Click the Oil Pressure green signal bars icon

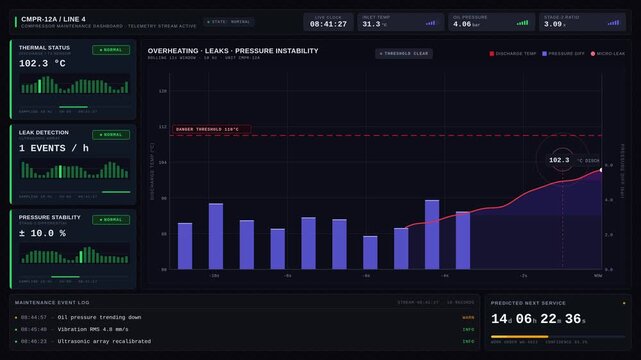click(x=522, y=23)
